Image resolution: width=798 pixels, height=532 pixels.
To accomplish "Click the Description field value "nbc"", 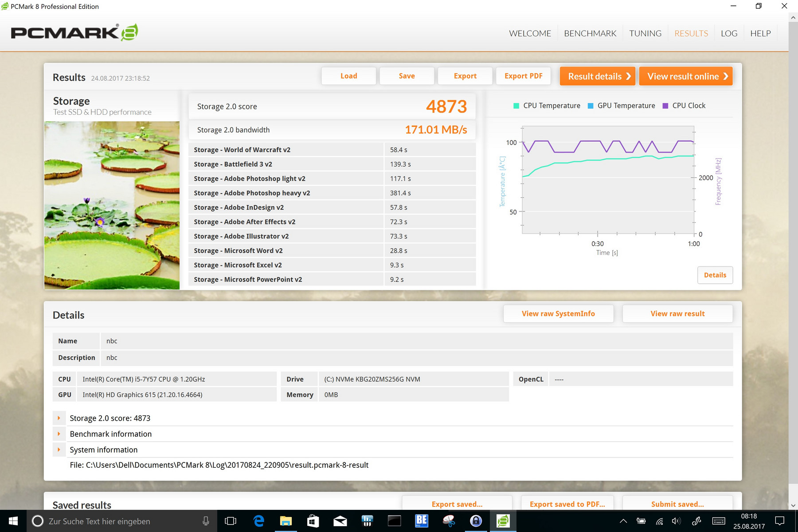I will pyautogui.click(x=112, y=358).
